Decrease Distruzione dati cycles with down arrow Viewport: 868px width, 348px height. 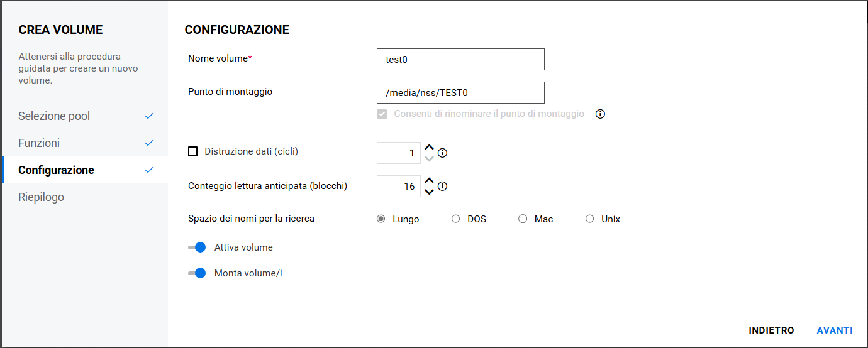[429, 158]
